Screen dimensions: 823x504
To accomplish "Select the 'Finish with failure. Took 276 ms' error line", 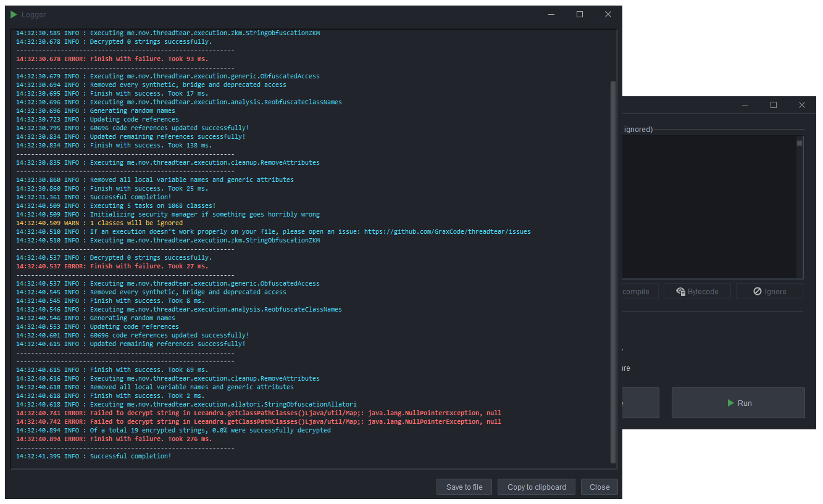I will coord(112,439).
